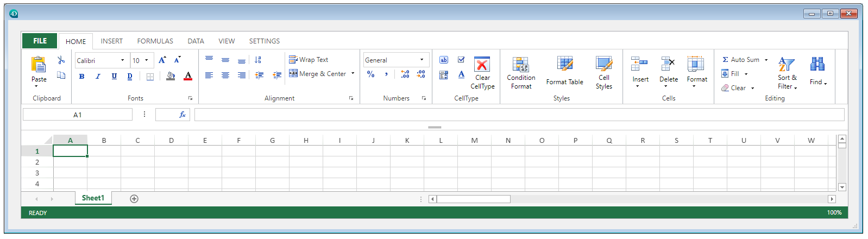
Task: Expand the General number format dropdown
Action: 422,60
